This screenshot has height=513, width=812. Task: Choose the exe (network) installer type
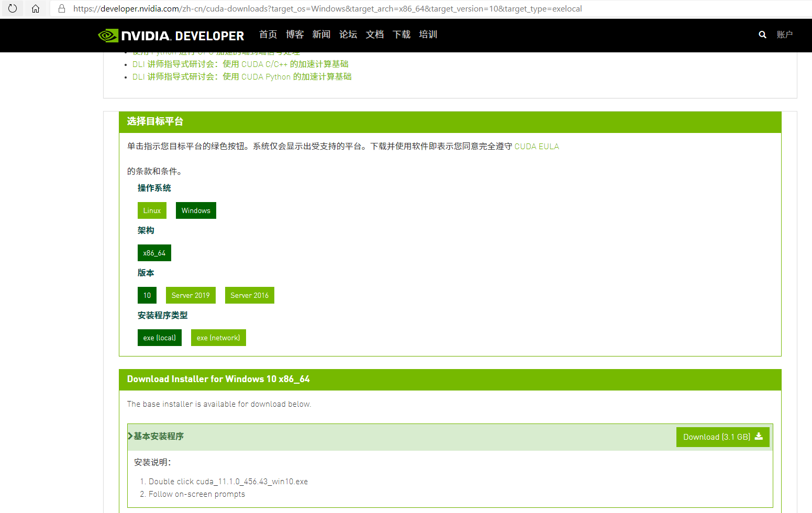[218, 338]
